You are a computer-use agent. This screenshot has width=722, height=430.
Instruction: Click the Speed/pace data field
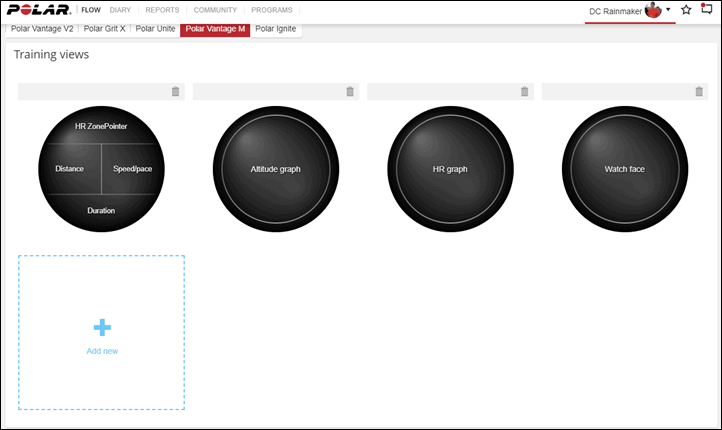pos(133,169)
